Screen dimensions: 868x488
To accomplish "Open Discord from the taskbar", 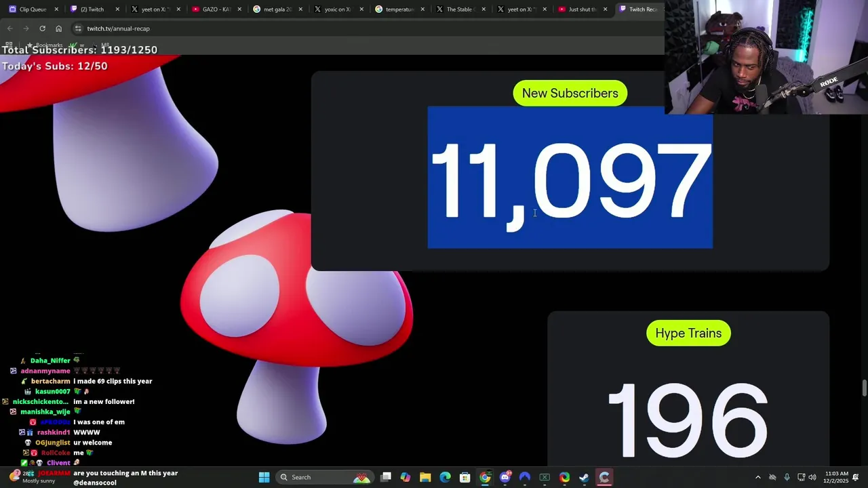I will [505, 477].
